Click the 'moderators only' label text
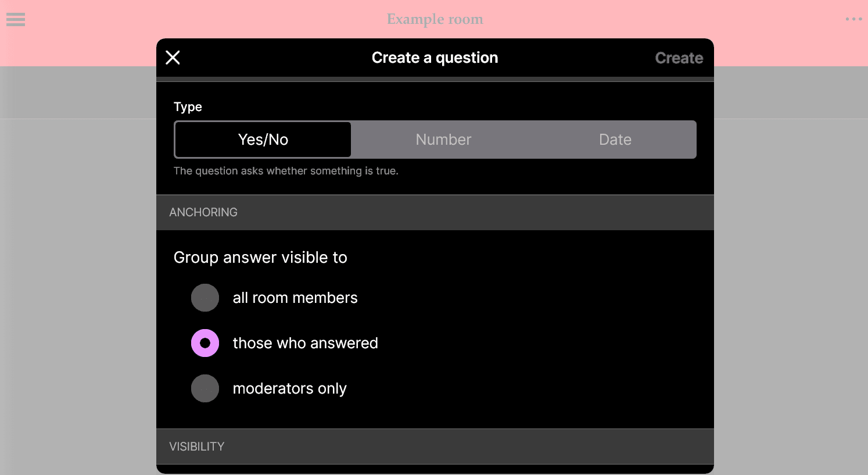This screenshot has width=868, height=475. pos(289,388)
